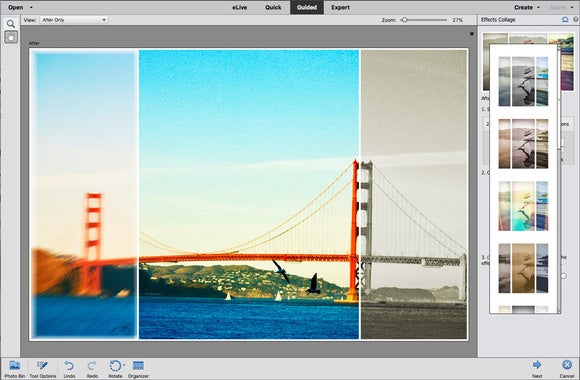Viewport: 580px width, 380px height.
Task: Click the Redo button
Action: [92, 369]
